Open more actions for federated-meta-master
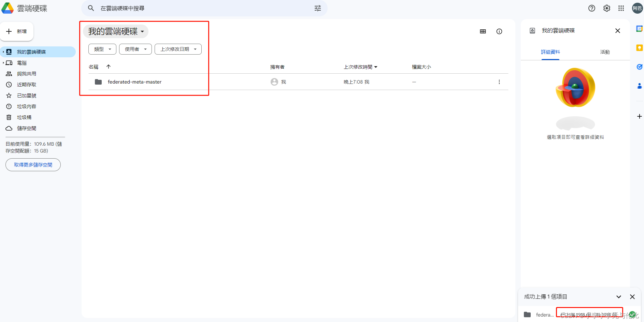The height and width of the screenshot is (322, 644). pyautogui.click(x=499, y=82)
